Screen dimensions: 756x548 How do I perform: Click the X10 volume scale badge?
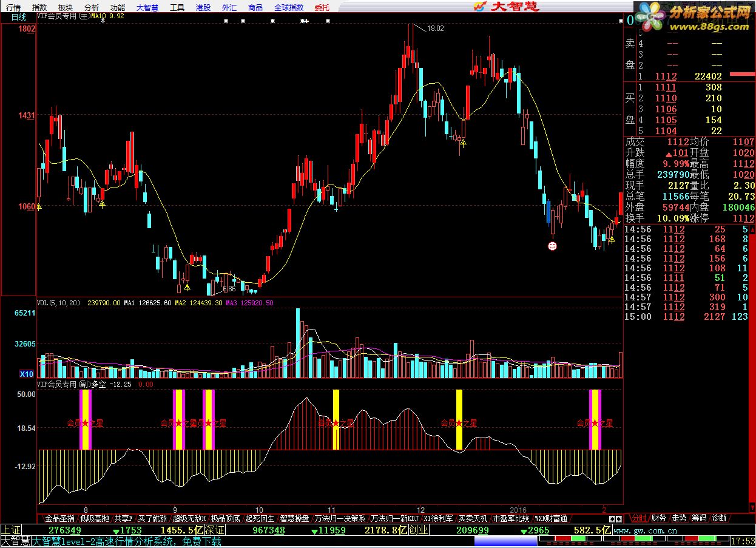pyautogui.click(x=26, y=374)
